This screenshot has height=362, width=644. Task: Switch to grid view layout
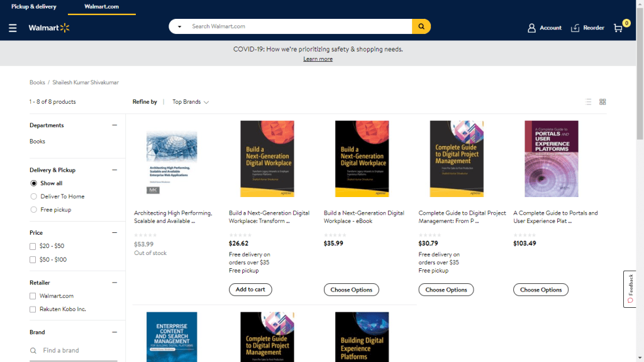pos(602,102)
